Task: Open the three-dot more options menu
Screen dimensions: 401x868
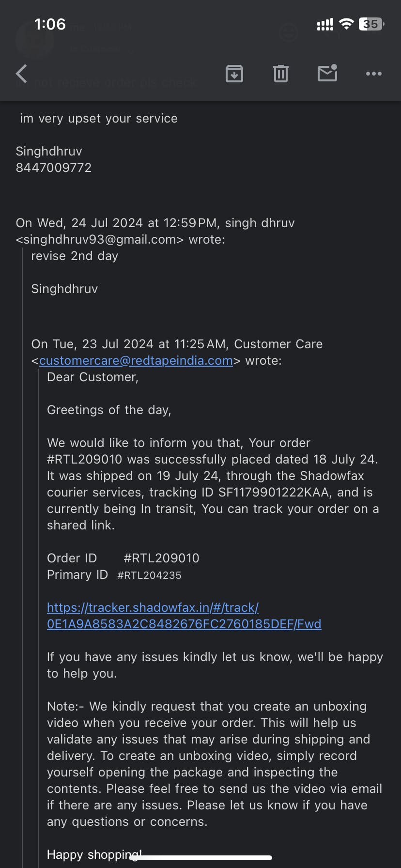Action: click(x=374, y=74)
